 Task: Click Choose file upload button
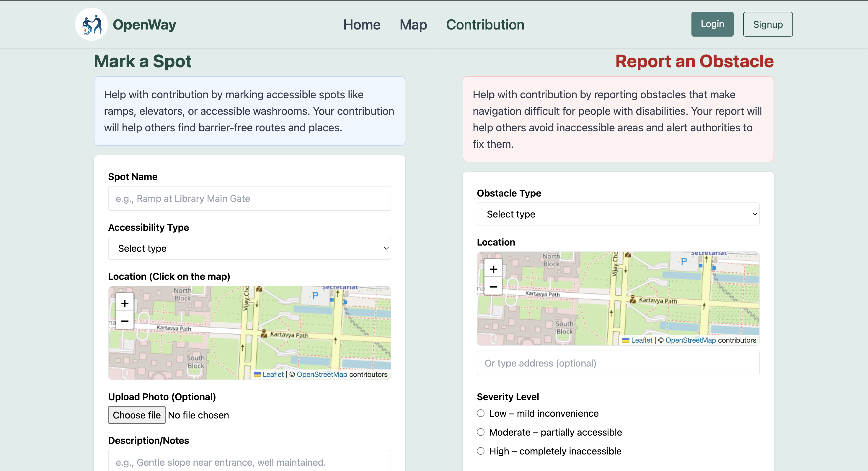136,415
